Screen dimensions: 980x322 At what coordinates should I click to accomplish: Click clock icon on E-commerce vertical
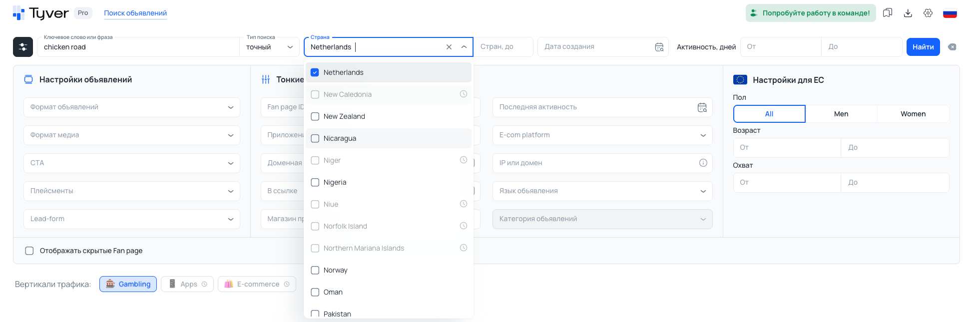pos(287,284)
